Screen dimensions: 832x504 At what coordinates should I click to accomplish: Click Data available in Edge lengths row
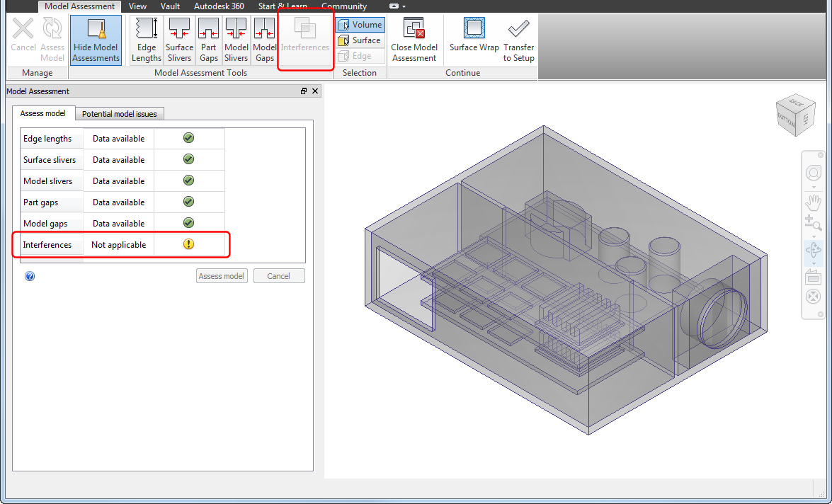tap(118, 139)
